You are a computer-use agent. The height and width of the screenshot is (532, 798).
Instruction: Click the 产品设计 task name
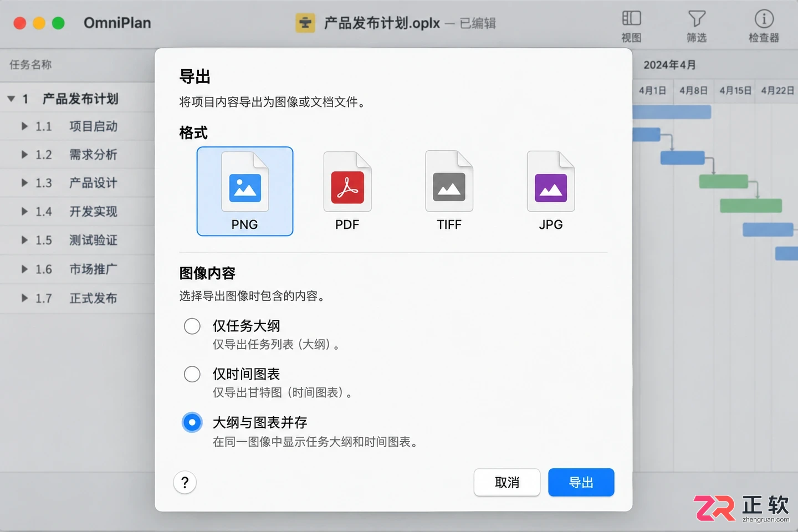click(93, 183)
